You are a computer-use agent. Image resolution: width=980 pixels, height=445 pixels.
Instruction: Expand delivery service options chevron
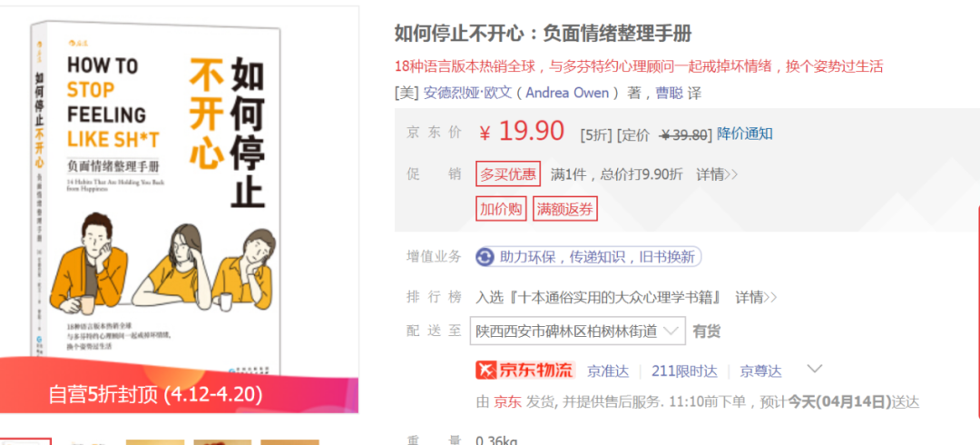pos(814,369)
